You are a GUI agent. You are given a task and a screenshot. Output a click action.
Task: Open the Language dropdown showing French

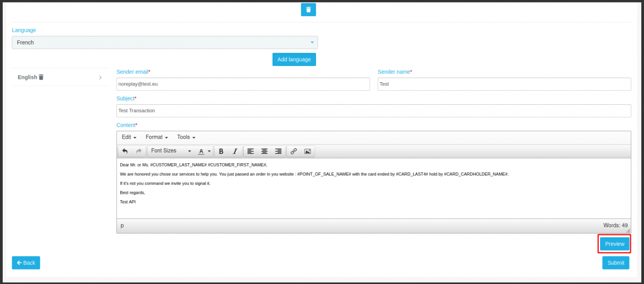pos(165,42)
